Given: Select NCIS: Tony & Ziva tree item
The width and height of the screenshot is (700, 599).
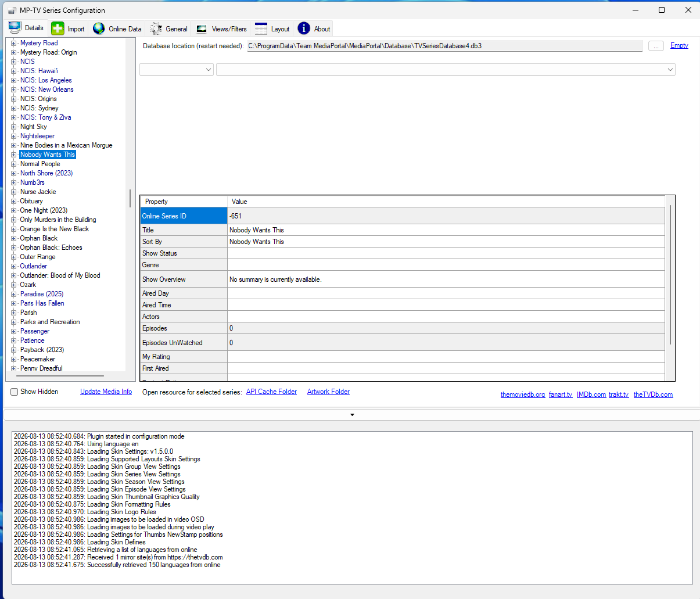Looking at the screenshot, I should (46, 117).
